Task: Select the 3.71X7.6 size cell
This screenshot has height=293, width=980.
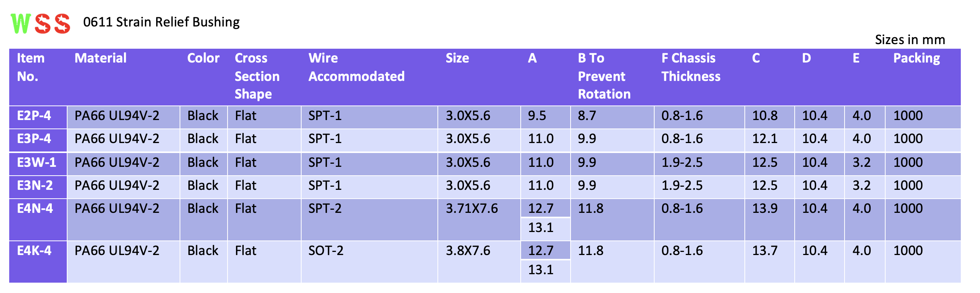Action: point(472,209)
